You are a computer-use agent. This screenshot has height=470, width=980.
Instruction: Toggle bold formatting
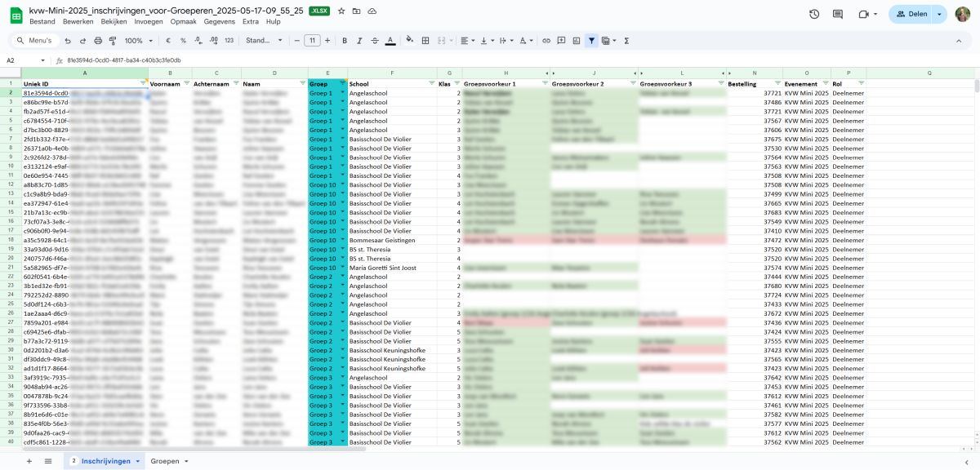click(x=345, y=41)
